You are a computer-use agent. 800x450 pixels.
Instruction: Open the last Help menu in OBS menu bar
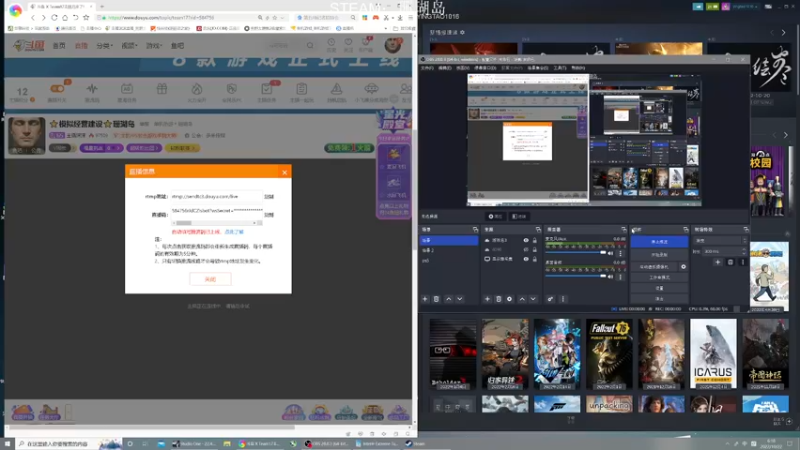point(578,68)
